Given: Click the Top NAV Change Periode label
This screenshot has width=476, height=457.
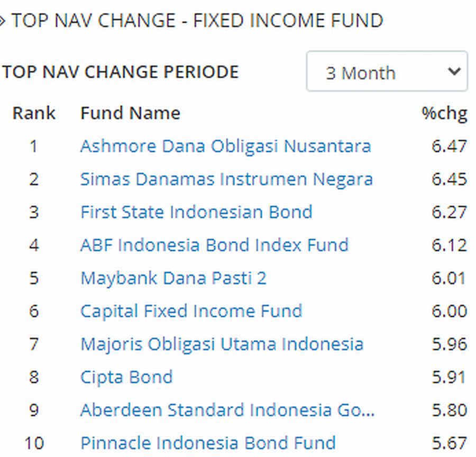Looking at the screenshot, I should (121, 72).
